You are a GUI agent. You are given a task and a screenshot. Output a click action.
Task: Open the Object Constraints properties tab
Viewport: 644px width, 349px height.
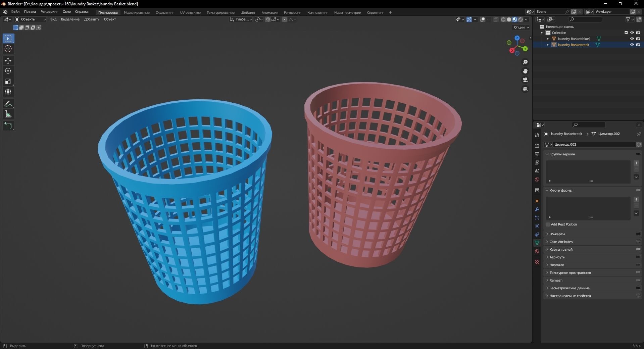(x=537, y=235)
